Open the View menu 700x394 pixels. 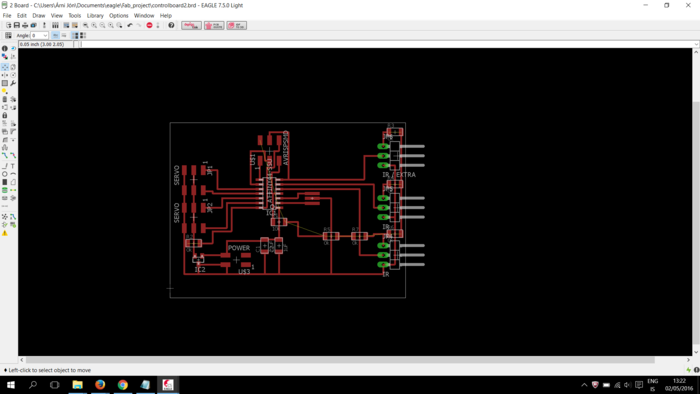coord(57,15)
